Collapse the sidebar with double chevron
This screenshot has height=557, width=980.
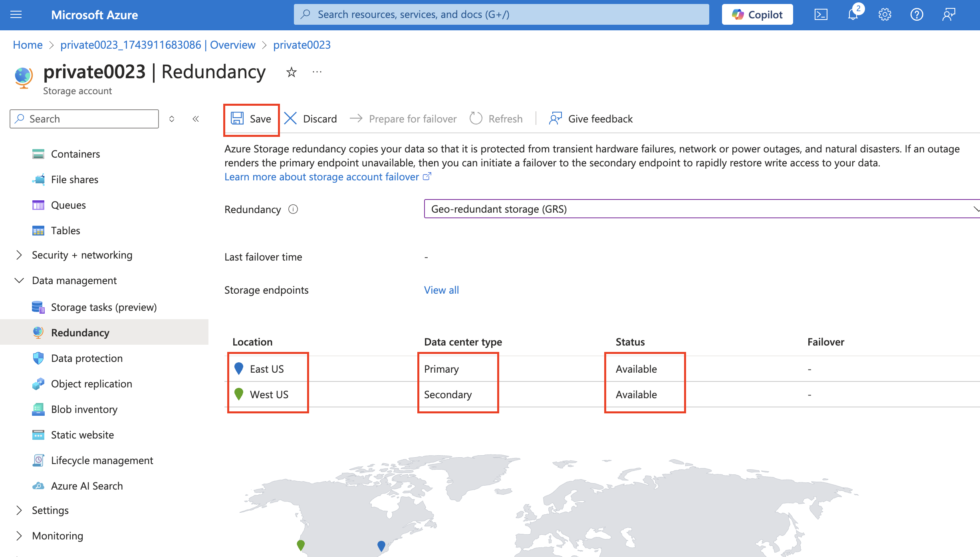click(x=196, y=119)
